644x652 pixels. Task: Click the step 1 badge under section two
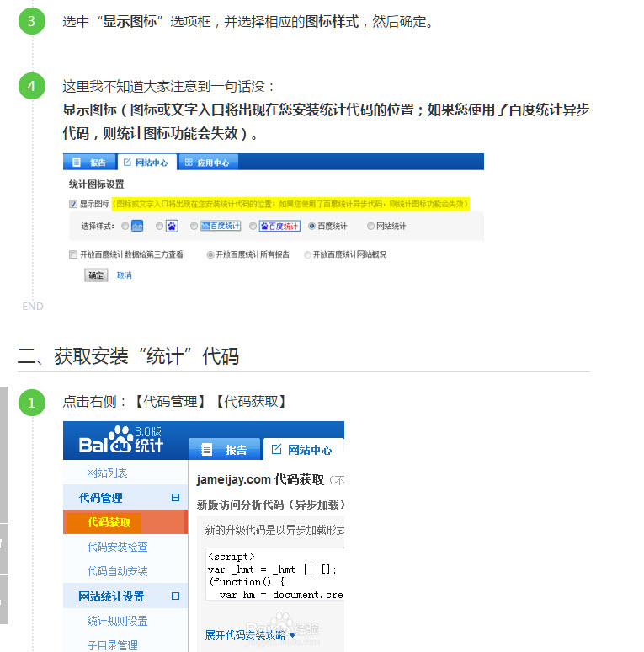[31, 403]
